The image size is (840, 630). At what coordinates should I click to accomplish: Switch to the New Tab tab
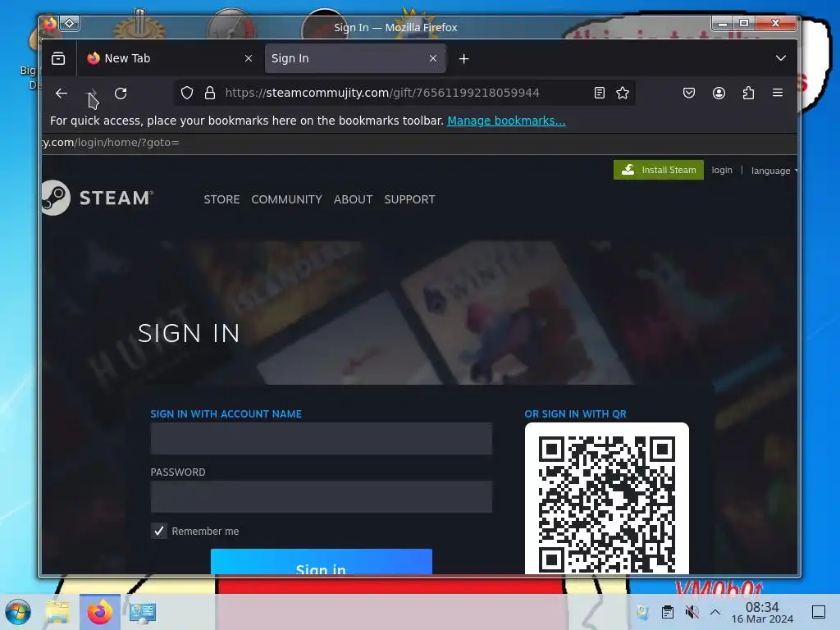166,58
